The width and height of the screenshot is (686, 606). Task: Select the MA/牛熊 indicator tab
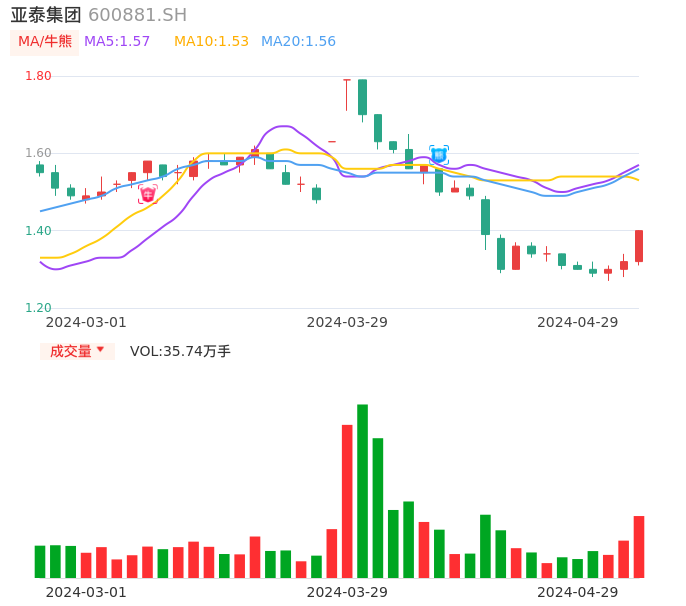[45, 41]
